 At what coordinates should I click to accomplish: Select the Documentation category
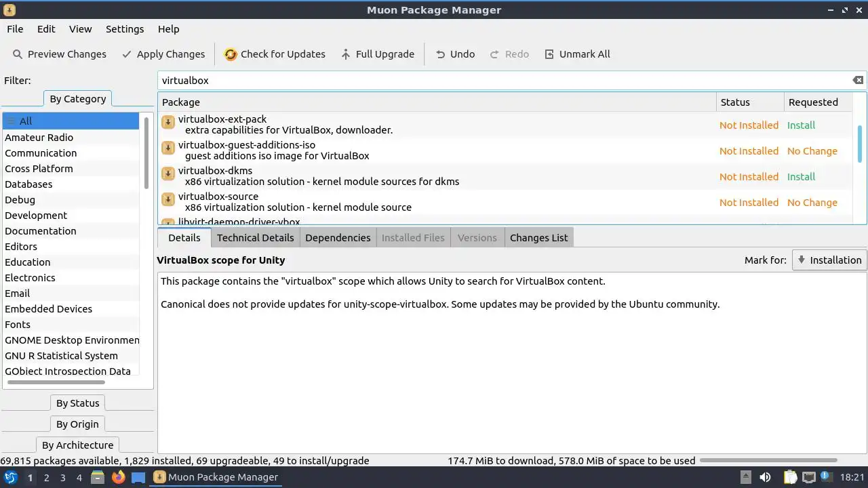(x=71, y=231)
